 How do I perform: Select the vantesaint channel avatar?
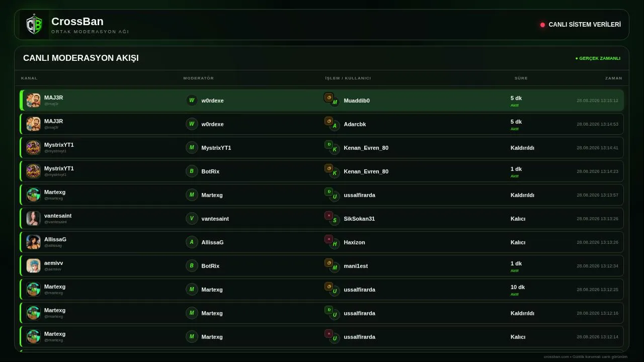[33, 218]
